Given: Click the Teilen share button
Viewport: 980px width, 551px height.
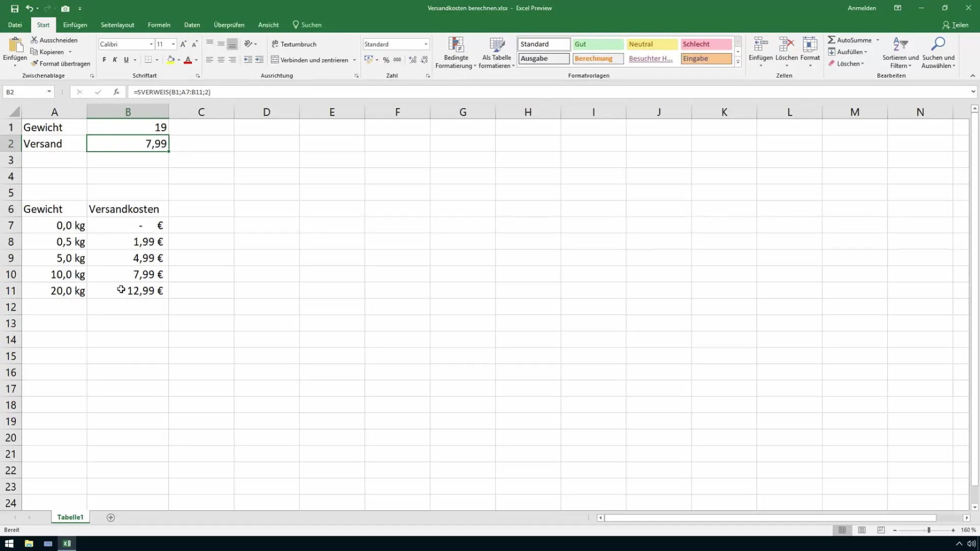Looking at the screenshot, I should [x=955, y=24].
